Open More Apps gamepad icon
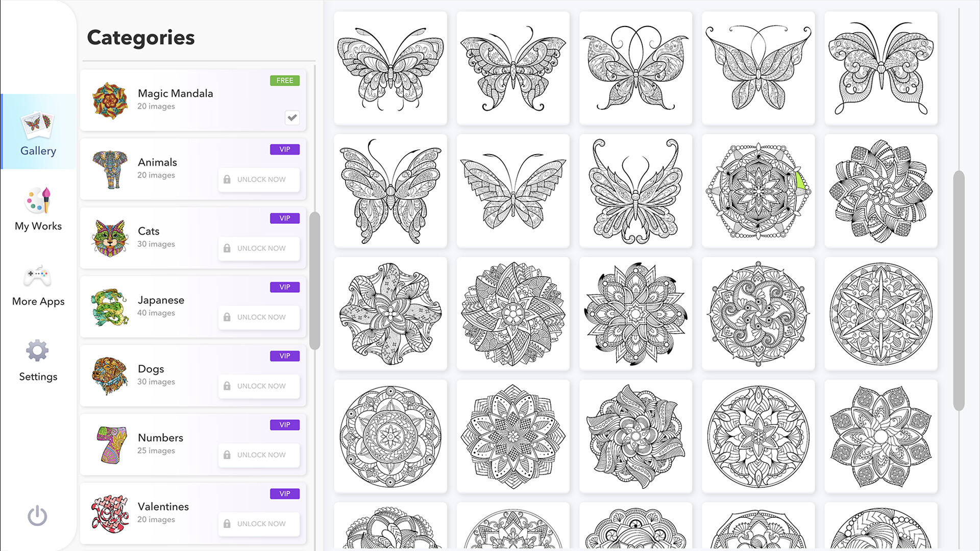 click(x=38, y=277)
